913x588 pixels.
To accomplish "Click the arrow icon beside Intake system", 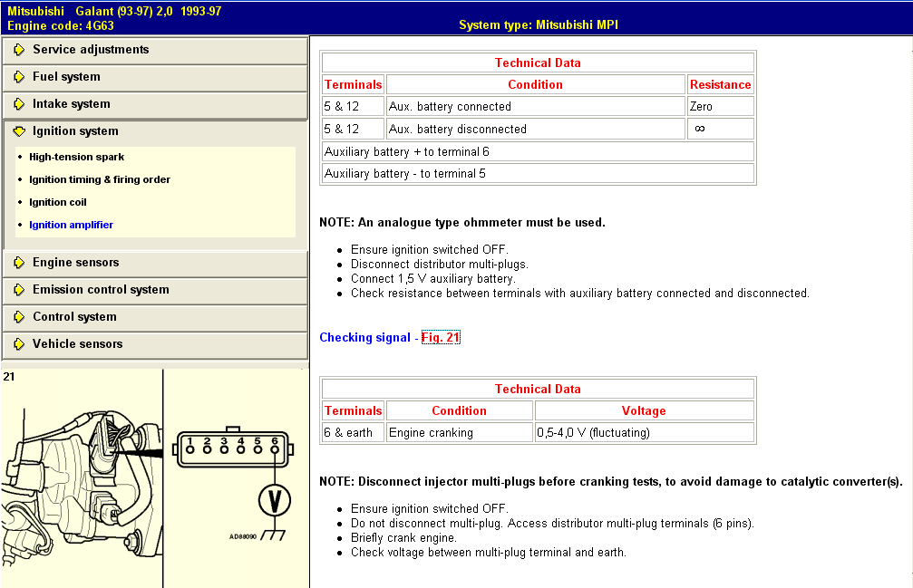I will pyautogui.click(x=19, y=104).
